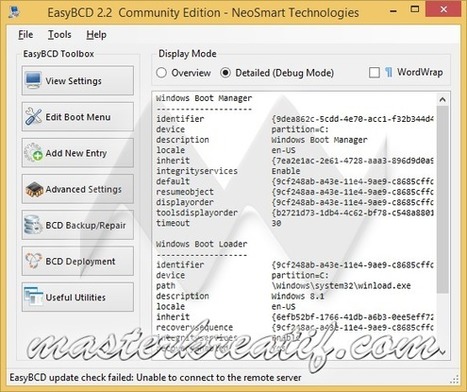Click the 'Windows Boot Manager' heading text

point(204,98)
